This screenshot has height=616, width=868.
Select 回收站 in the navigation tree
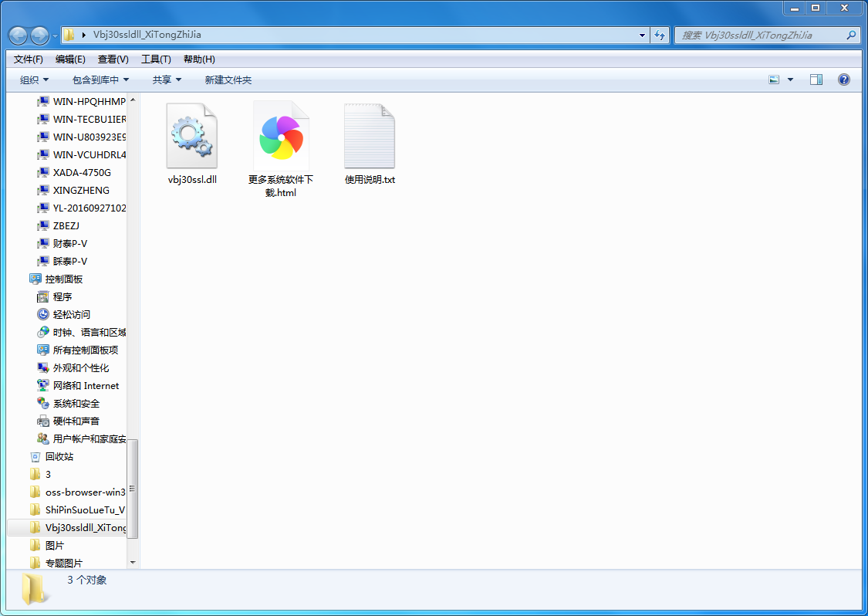[52, 456]
